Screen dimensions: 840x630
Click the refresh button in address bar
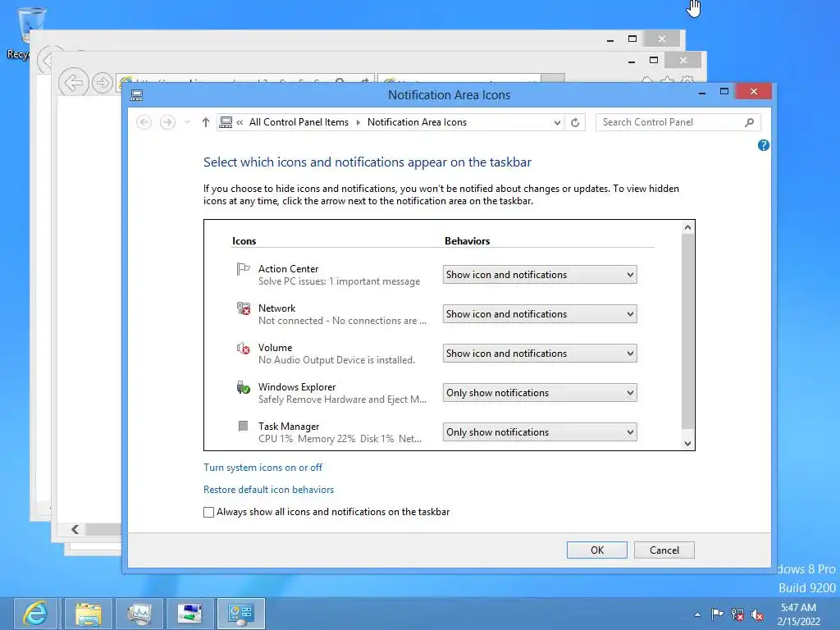tap(575, 123)
